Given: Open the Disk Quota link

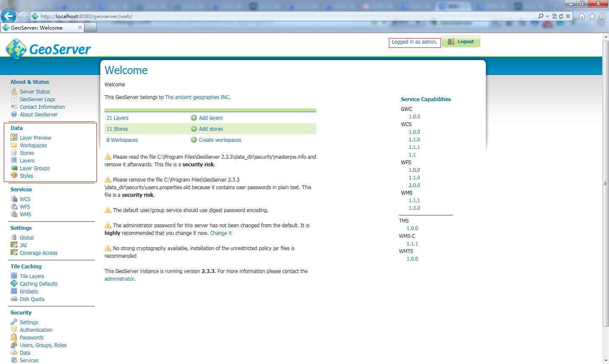Looking at the screenshot, I should coord(32,299).
